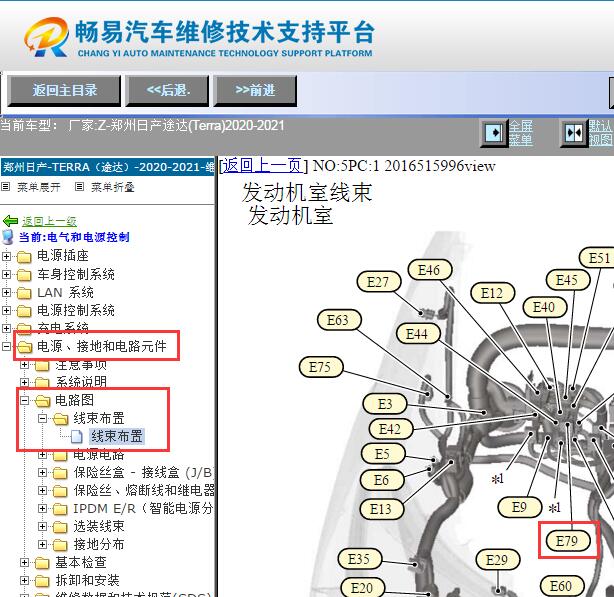Expand the 电源插座 tree node
The height and width of the screenshot is (597, 614).
pos(6,256)
